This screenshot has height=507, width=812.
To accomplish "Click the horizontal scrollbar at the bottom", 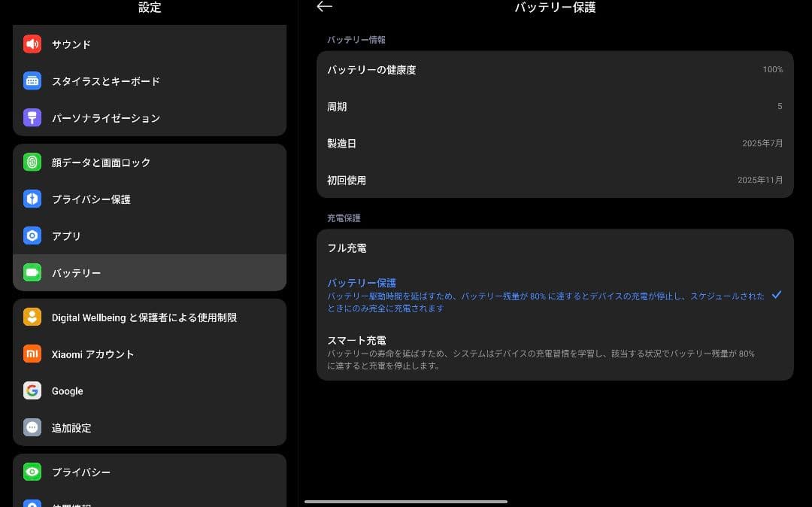I will tap(406, 501).
